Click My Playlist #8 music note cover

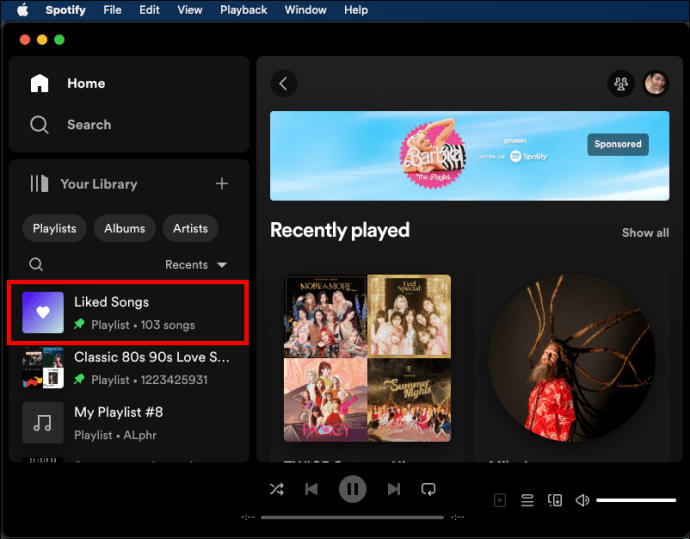(43, 422)
